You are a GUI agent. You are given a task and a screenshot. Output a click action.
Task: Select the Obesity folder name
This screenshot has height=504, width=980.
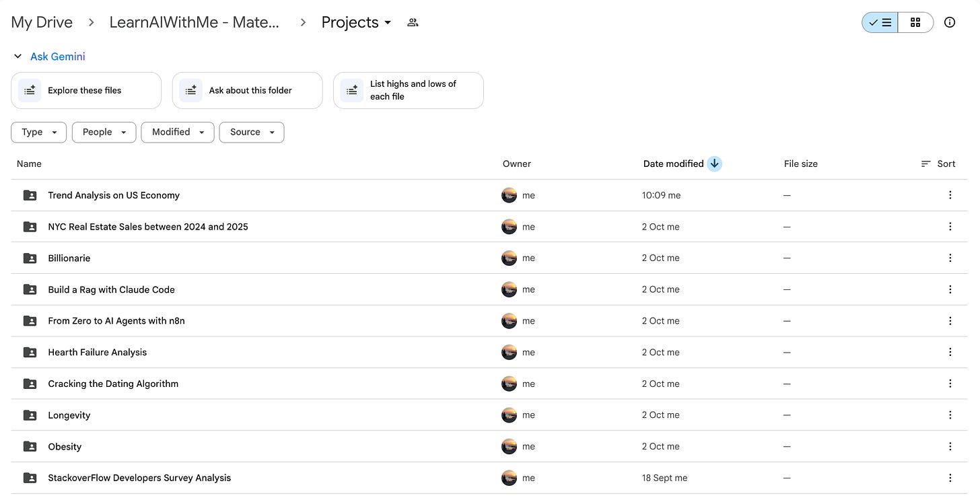coord(65,446)
